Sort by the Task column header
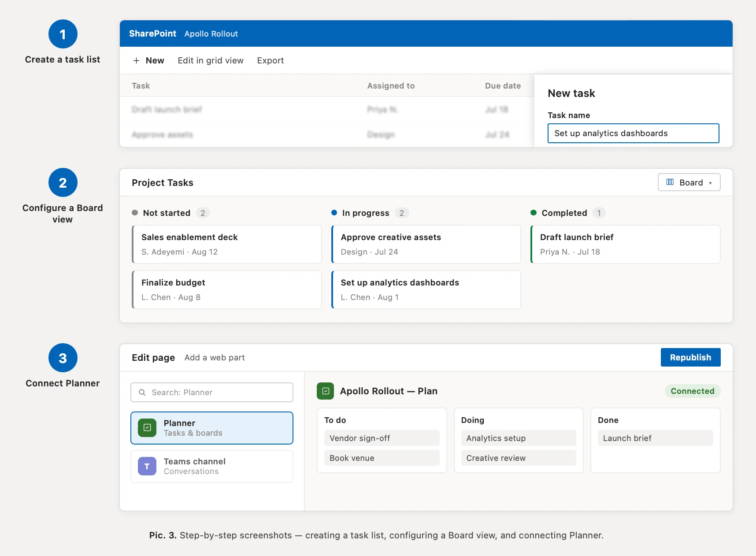Viewport: 756px width, 556px height. pyautogui.click(x=141, y=86)
